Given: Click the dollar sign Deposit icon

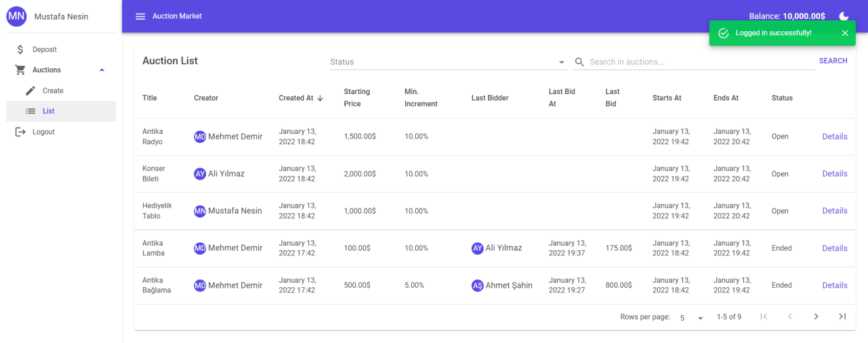Looking at the screenshot, I should coord(20,49).
